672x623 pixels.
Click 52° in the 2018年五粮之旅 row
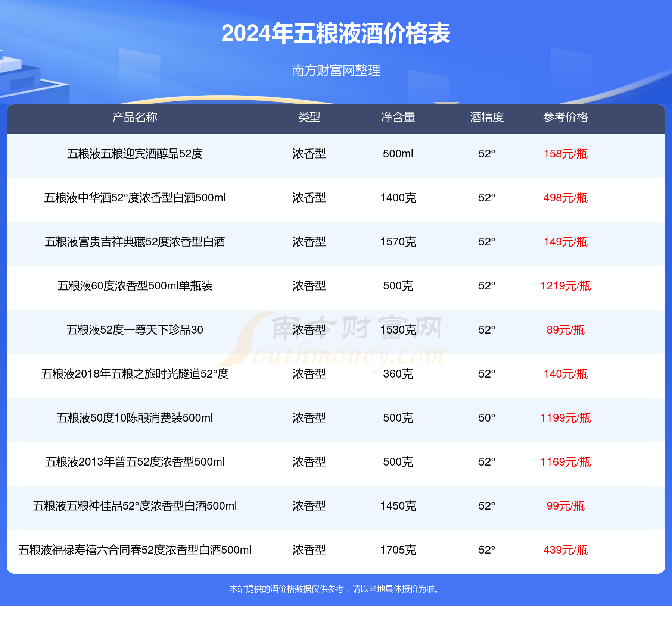click(x=487, y=374)
